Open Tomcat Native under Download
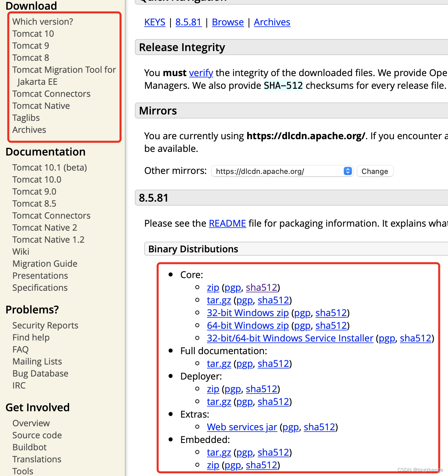 pyautogui.click(x=41, y=106)
